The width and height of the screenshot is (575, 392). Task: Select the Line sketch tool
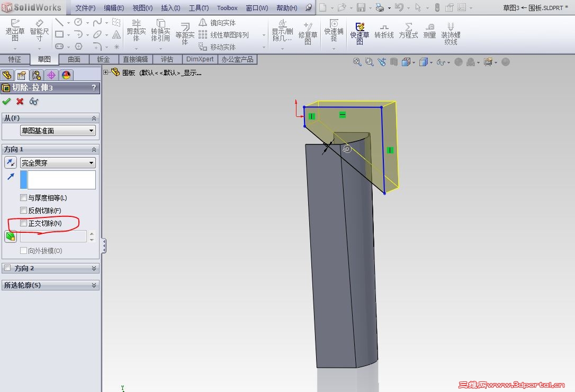pyautogui.click(x=59, y=22)
